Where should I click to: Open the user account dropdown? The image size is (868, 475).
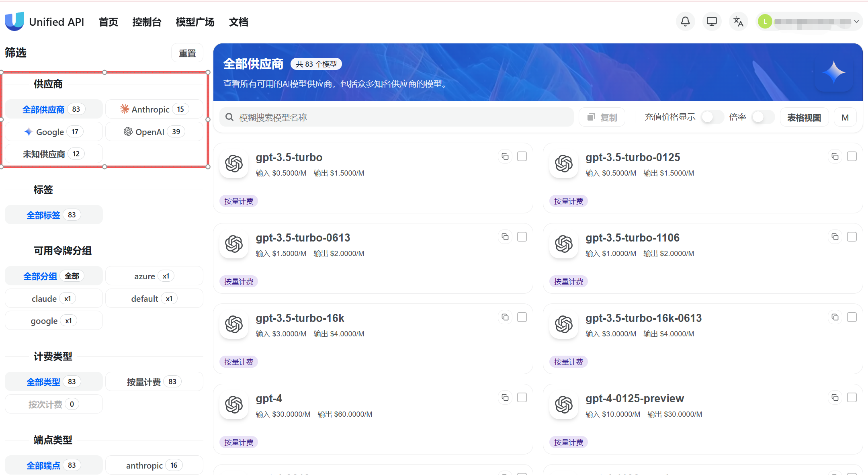809,22
